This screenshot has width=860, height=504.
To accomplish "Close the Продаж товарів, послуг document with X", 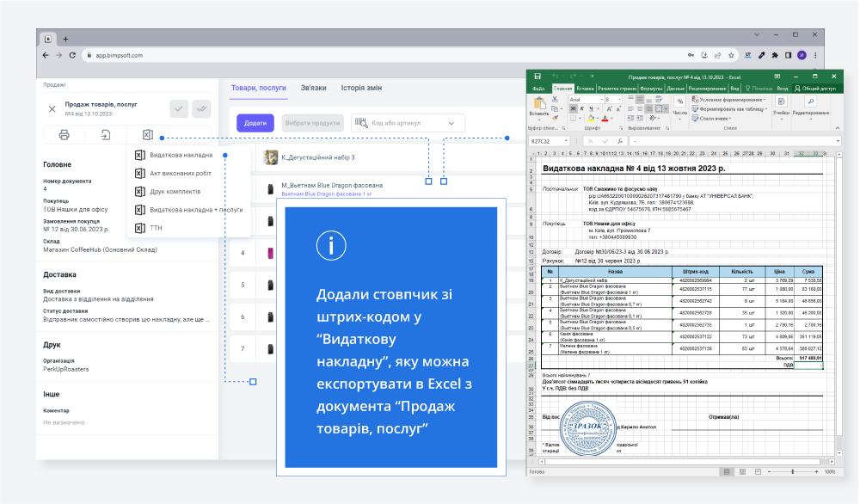I will tap(52, 109).
